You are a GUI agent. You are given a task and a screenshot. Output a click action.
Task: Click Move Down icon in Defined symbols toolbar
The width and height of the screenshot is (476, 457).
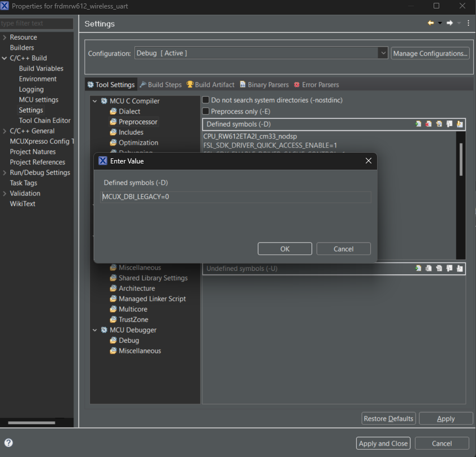[x=460, y=124]
